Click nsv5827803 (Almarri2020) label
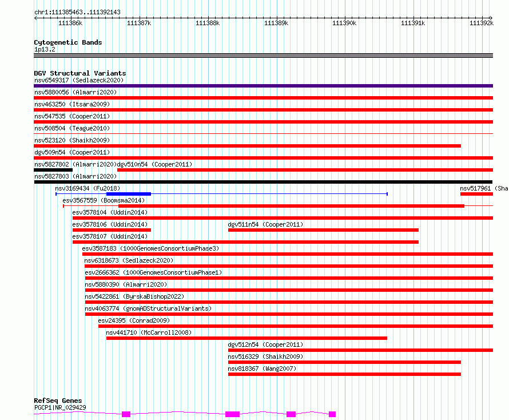The image size is (509, 420). point(75,176)
